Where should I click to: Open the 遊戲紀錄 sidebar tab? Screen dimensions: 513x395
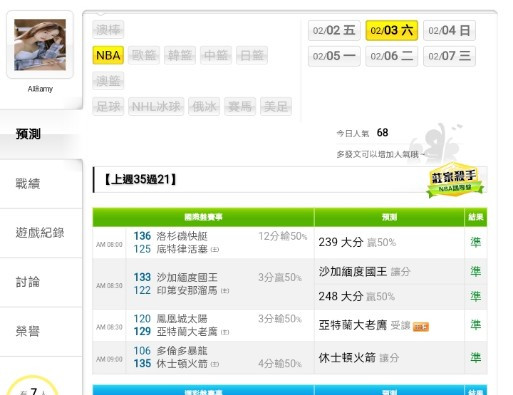point(40,233)
